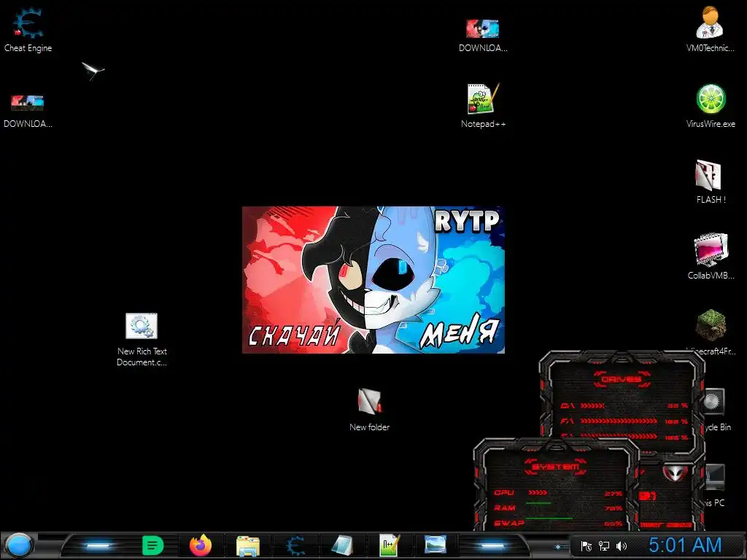Click the DRIVES widget title

tap(622, 379)
